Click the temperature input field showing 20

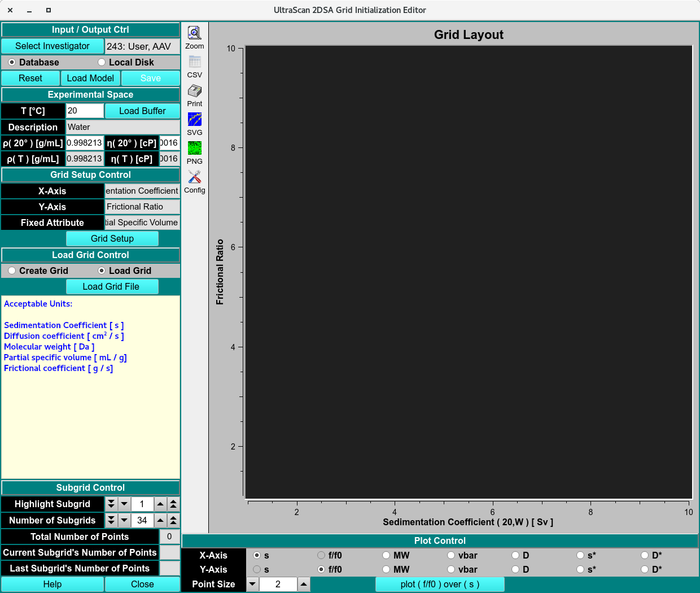(x=84, y=111)
